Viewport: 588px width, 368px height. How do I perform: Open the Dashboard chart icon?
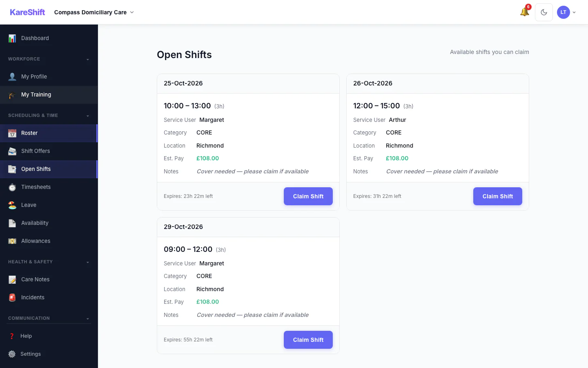12,38
